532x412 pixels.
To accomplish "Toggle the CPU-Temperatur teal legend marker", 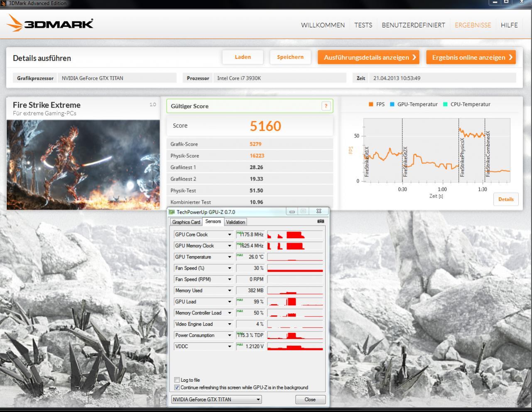I will pyautogui.click(x=445, y=105).
